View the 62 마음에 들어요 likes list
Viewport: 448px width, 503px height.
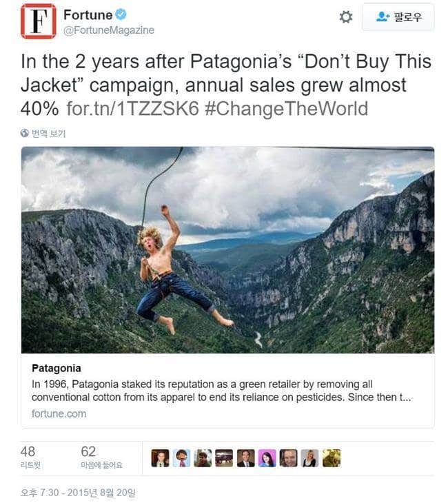pos(101,457)
